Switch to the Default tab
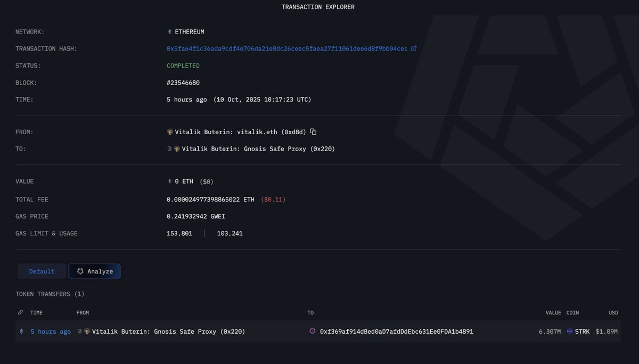The image size is (639, 364). 42,271
